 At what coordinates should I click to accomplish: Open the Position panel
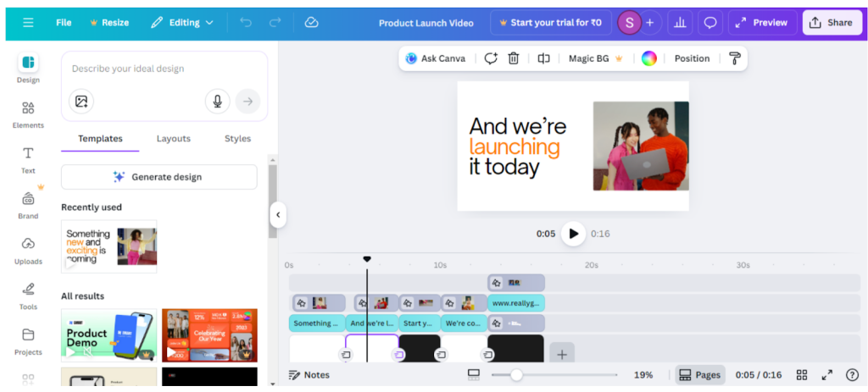(692, 58)
